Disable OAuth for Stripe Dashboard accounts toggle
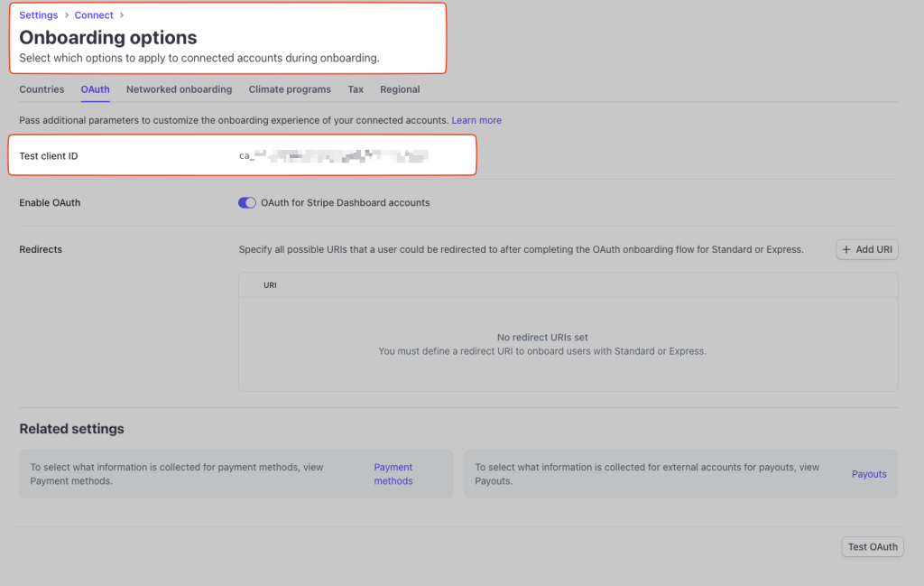The image size is (924, 586). click(x=247, y=203)
